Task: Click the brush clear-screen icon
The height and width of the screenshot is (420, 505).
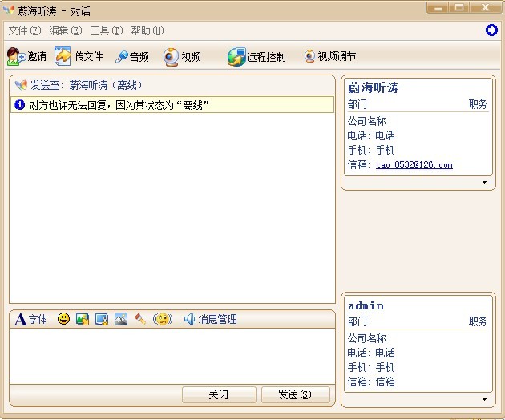Action: tap(140, 319)
